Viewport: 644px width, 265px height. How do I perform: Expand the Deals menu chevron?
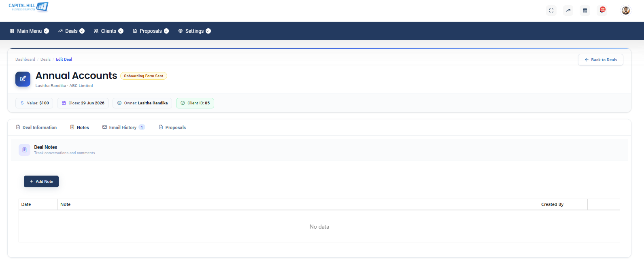pos(82,31)
